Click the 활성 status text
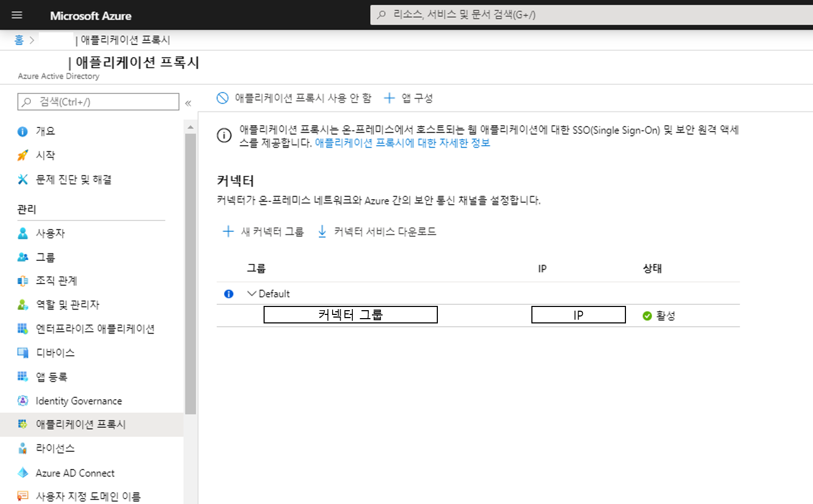813x504 pixels. 666,316
